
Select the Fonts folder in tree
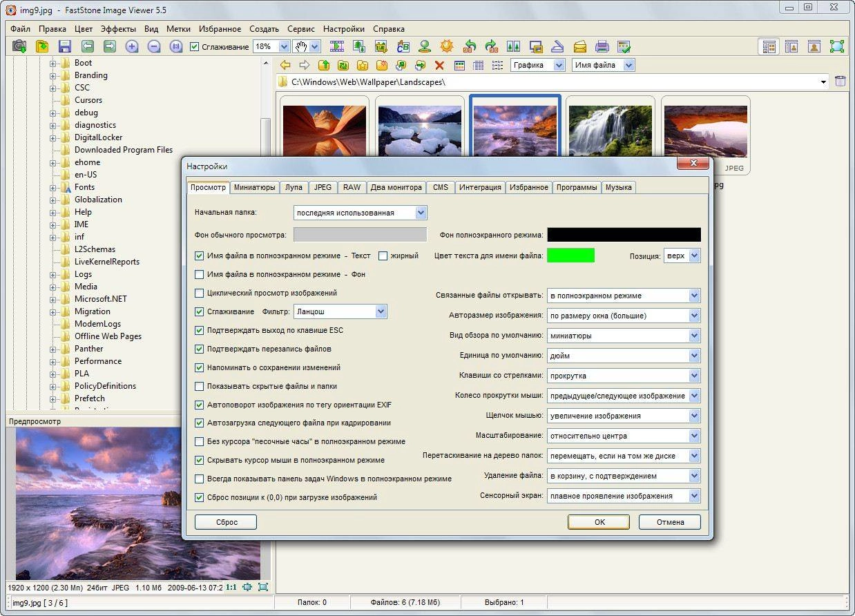click(84, 187)
